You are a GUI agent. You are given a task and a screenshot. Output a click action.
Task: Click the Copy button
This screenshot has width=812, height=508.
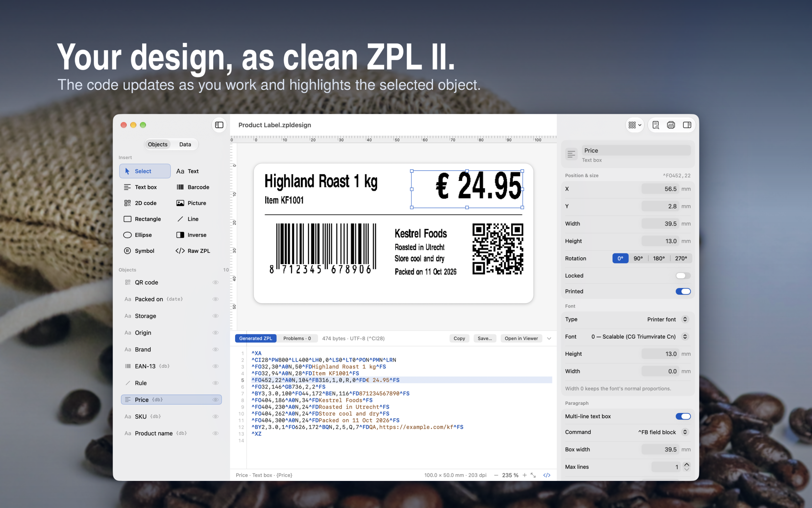[x=459, y=338]
